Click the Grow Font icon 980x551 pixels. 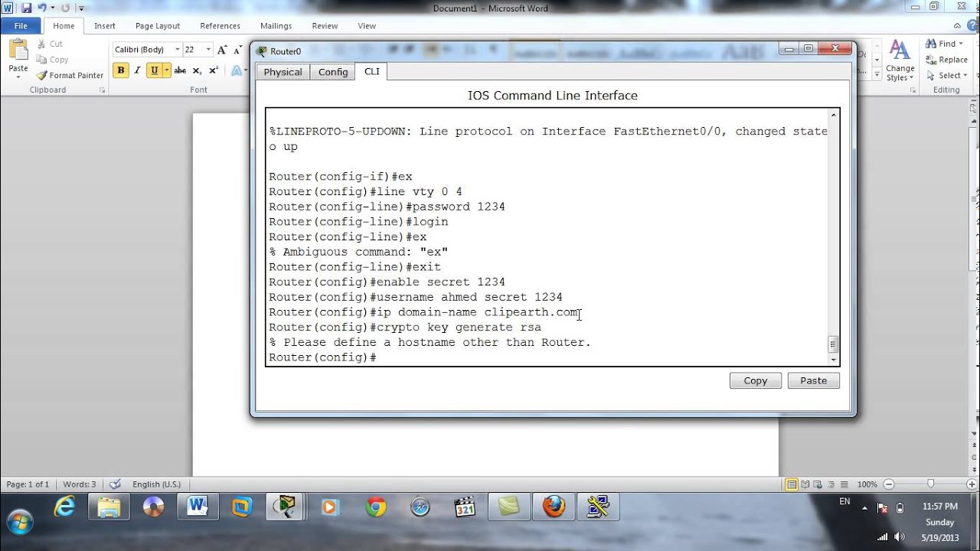point(222,50)
